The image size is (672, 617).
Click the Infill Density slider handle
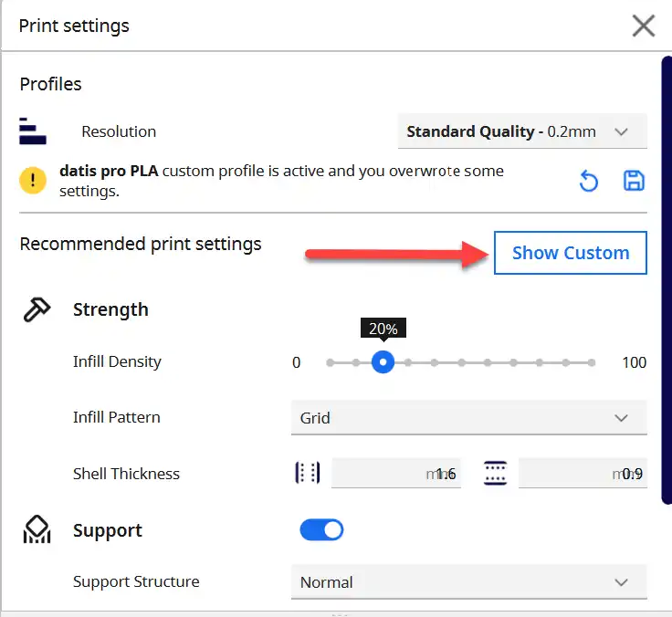coord(383,362)
